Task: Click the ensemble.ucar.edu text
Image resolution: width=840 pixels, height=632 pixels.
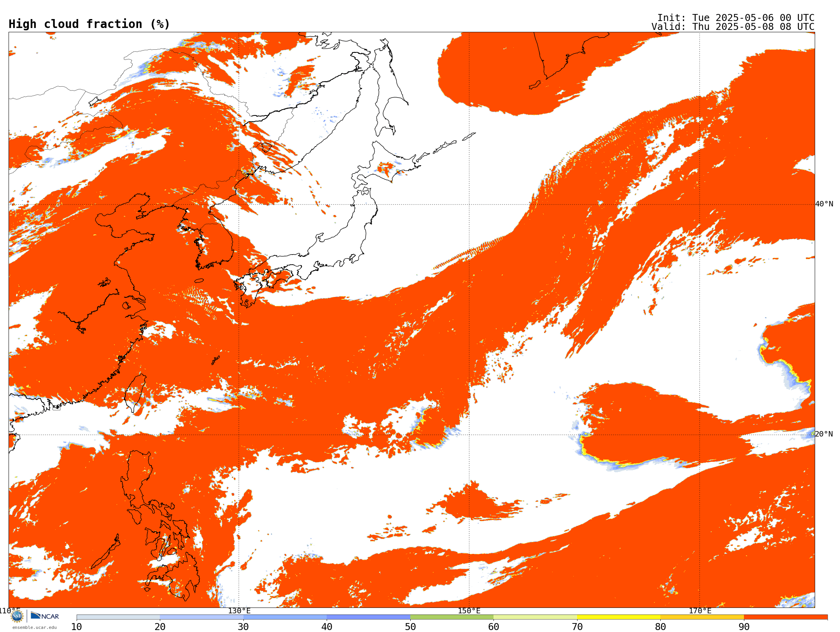Action: [x=35, y=627]
